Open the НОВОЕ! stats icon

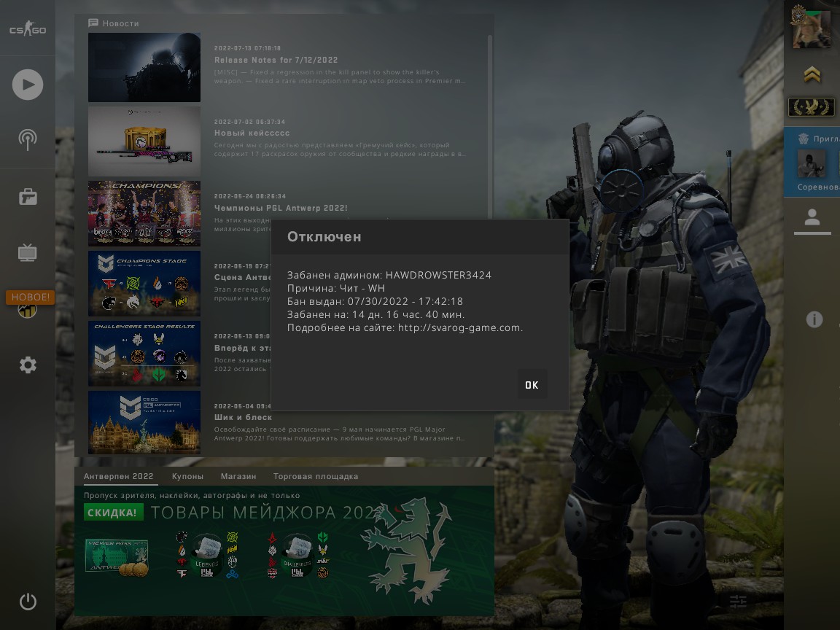(x=28, y=309)
